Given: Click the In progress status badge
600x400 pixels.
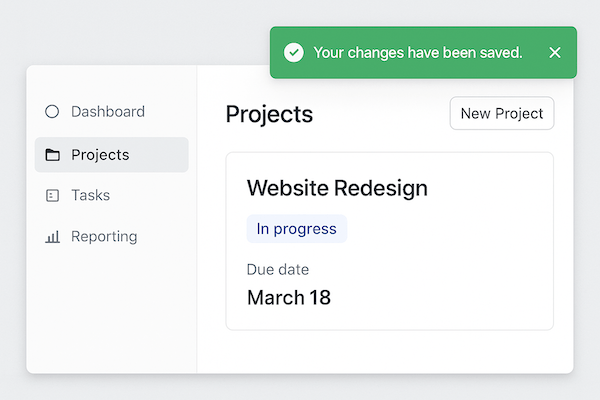Looking at the screenshot, I should (296, 229).
